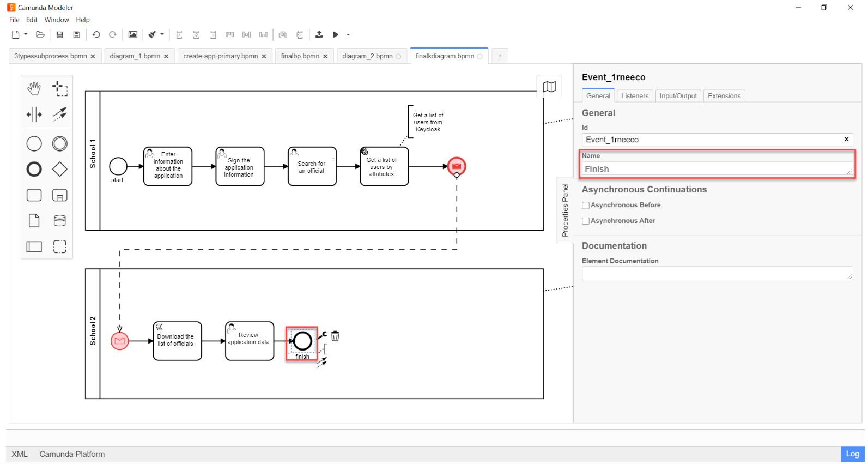Expand the set color dropdown arrow

(x=162, y=34)
